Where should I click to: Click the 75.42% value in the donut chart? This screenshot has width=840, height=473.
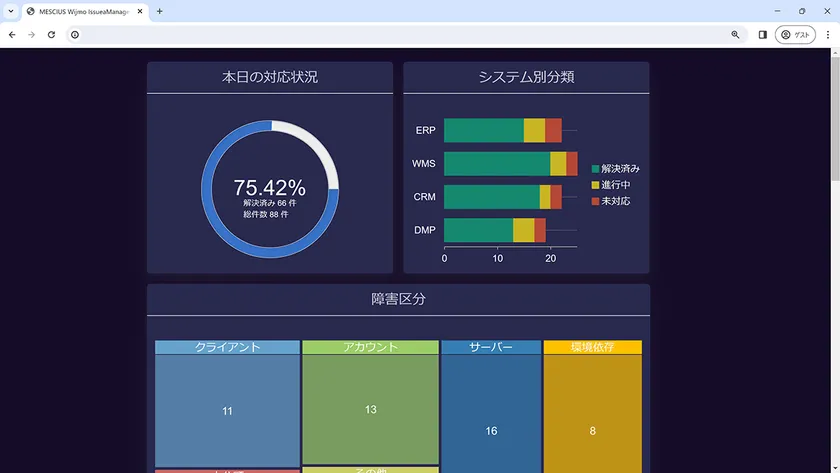(x=269, y=188)
